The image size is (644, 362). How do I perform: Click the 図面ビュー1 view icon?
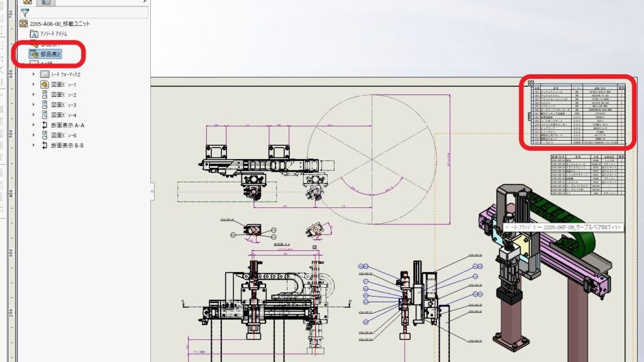coord(45,84)
